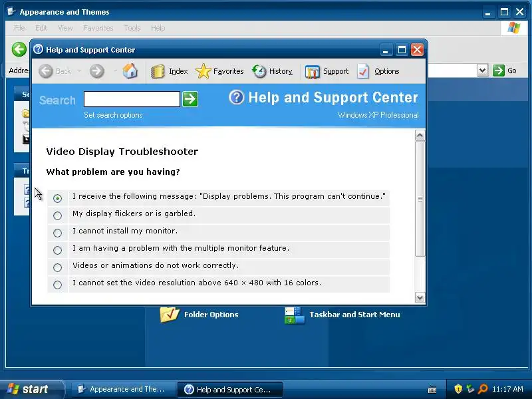Click the help scrollbar down arrow

tap(420, 297)
